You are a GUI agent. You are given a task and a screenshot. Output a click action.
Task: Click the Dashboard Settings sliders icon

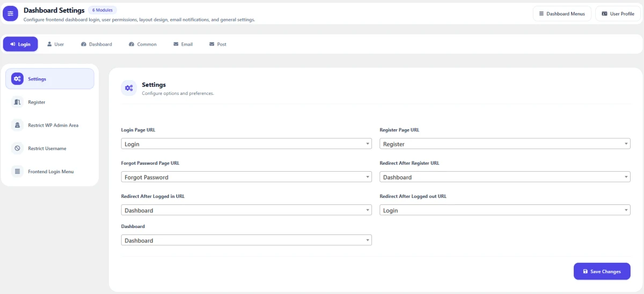point(11,13)
